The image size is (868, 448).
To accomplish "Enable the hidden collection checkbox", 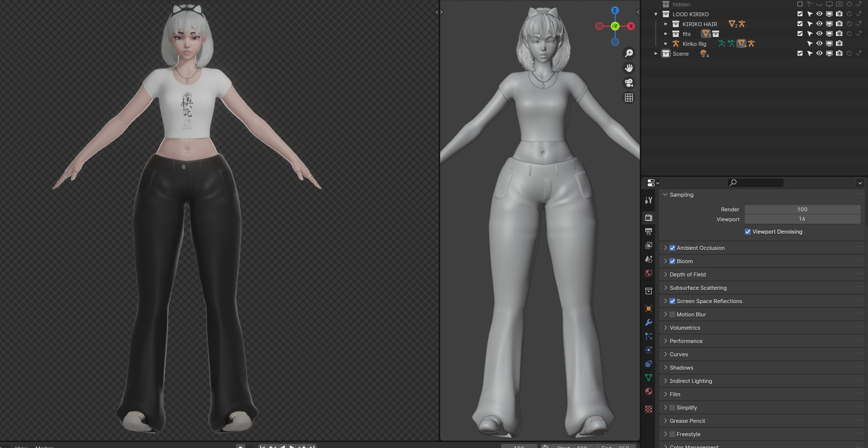I will (800, 4).
